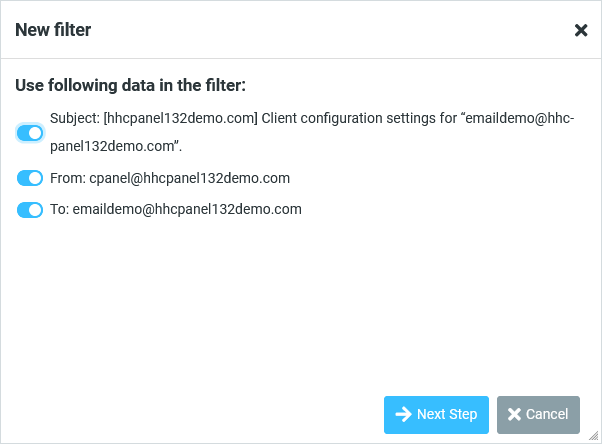Click the X icon on Cancel button
This screenshot has height=444, width=602.
(514, 414)
